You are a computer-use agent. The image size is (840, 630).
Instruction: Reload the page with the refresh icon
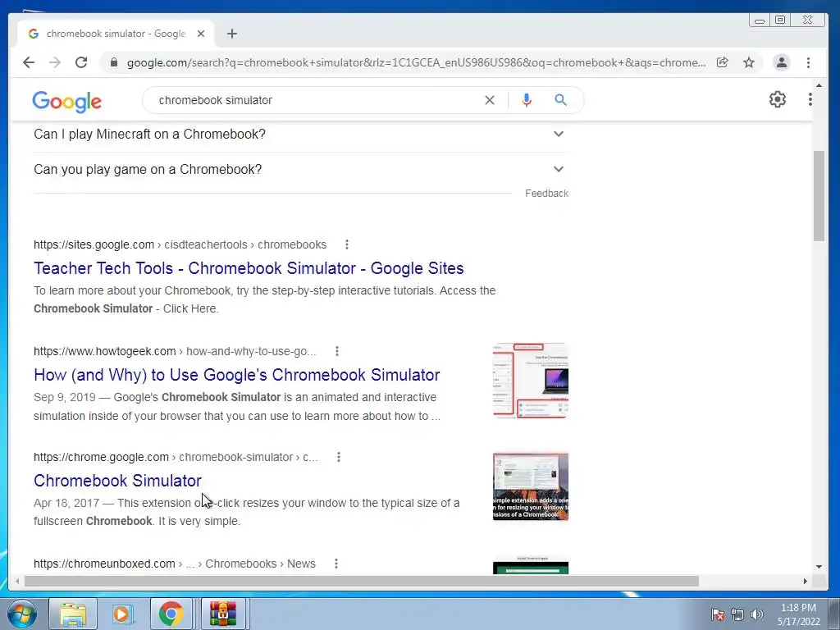click(x=81, y=62)
